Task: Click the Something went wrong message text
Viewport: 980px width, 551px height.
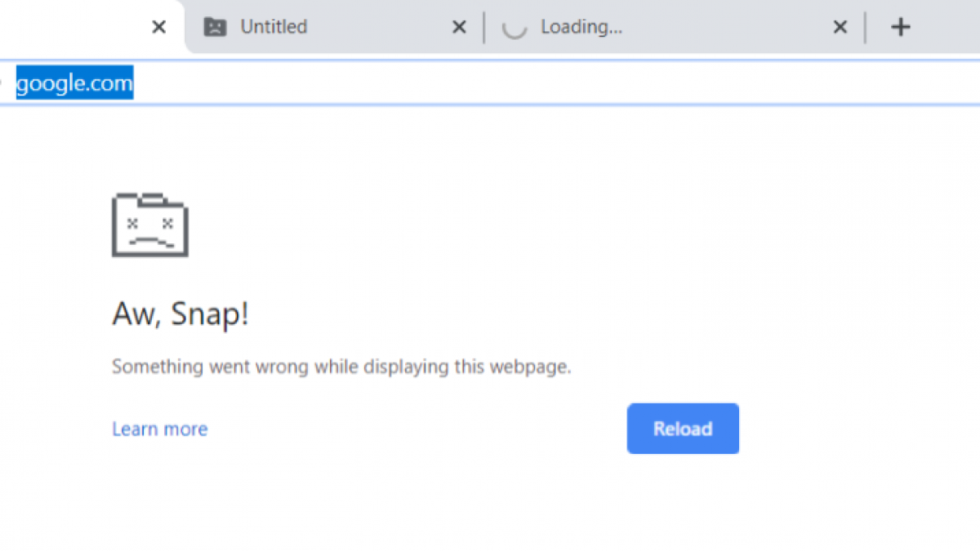Action: [341, 367]
